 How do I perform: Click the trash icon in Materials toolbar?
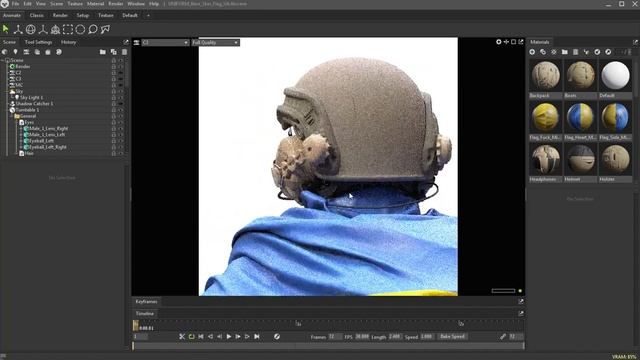click(x=576, y=52)
